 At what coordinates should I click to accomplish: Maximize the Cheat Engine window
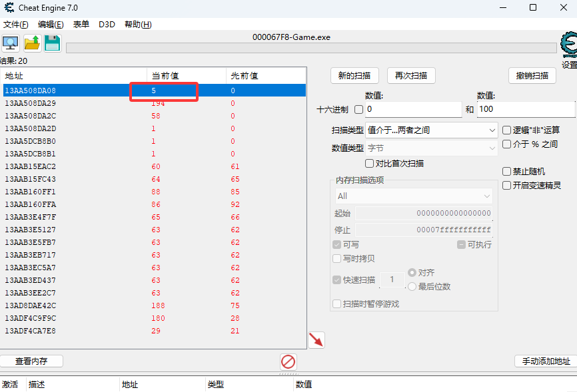pyautogui.click(x=533, y=8)
